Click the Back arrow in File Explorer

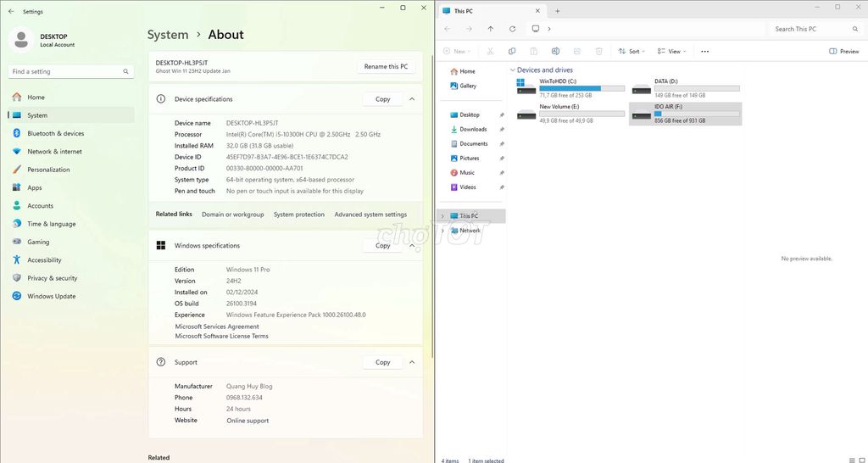[x=448, y=29]
